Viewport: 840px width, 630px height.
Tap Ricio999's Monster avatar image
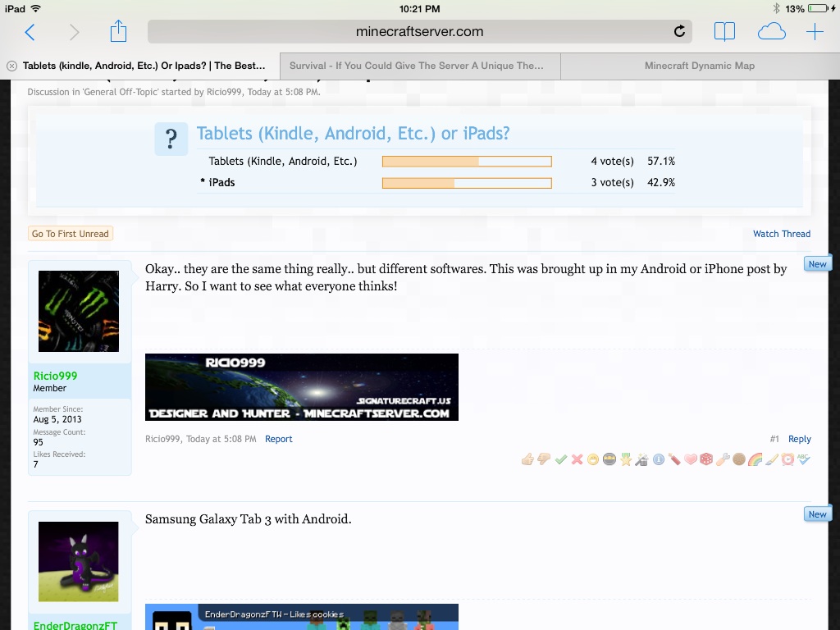click(79, 311)
